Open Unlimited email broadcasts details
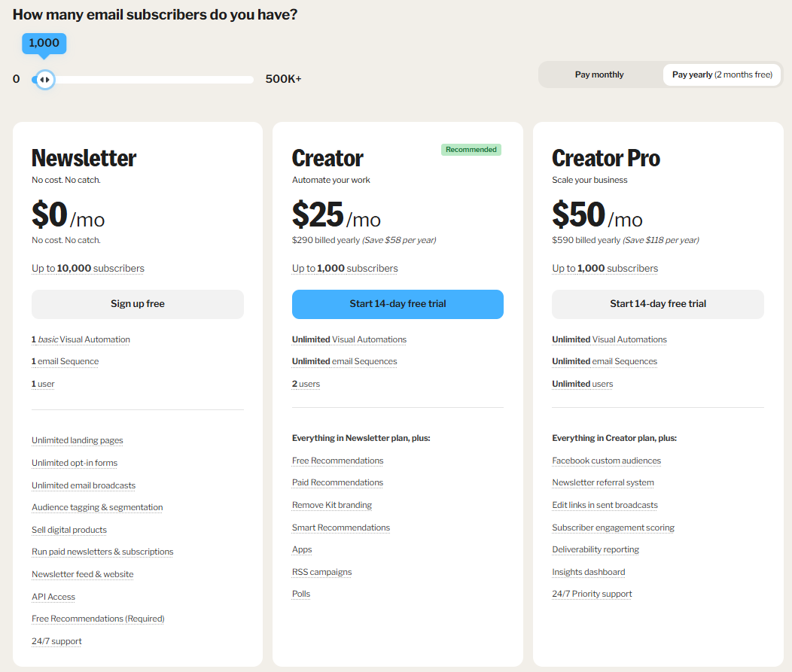This screenshot has width=792, height=672. (x=84, y=485)
